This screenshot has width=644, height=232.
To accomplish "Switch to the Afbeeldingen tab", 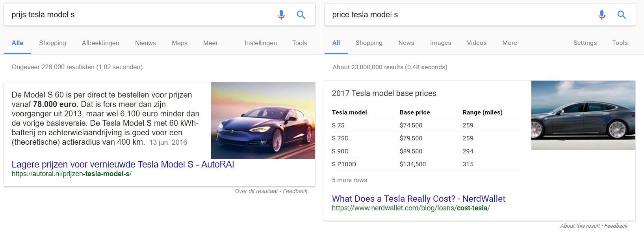I will point(100,43).
